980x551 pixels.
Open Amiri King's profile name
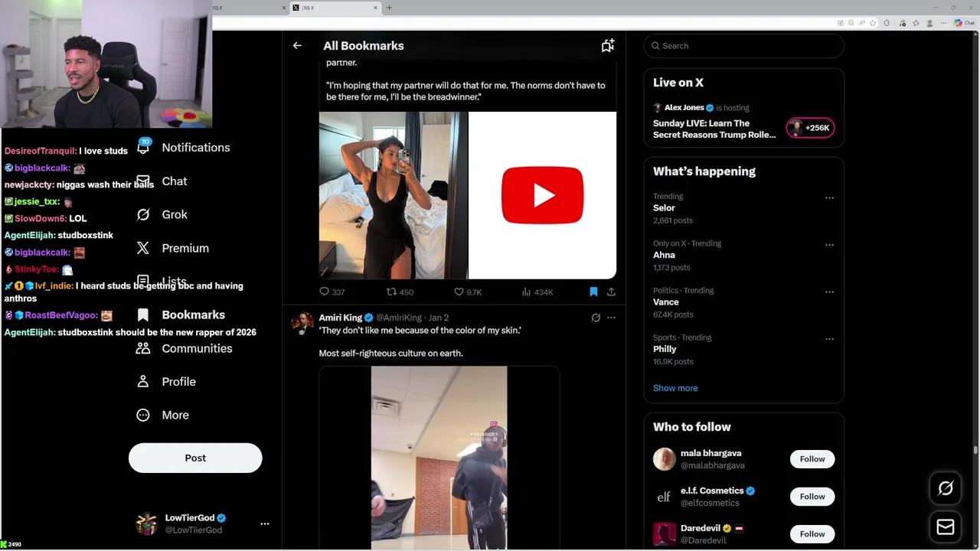tap(341, 318)
